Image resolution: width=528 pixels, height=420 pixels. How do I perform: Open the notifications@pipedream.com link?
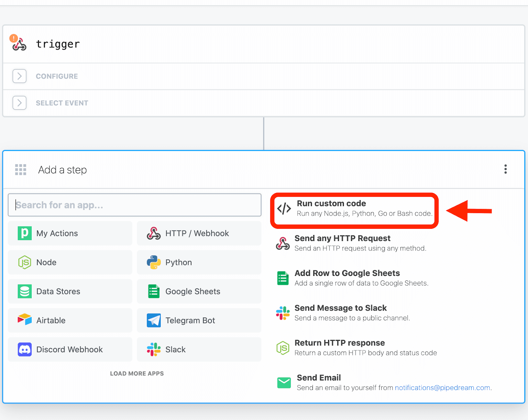pyautogui.click(x=443, y=388)
